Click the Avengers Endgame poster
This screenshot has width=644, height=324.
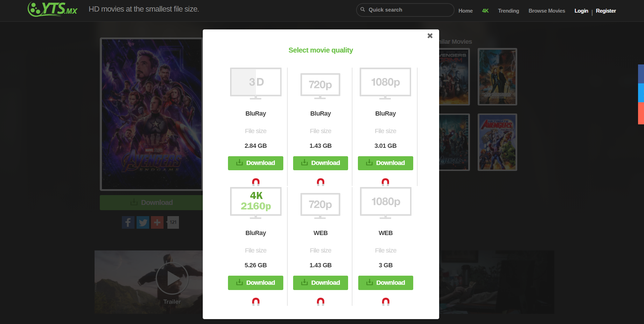151,114
